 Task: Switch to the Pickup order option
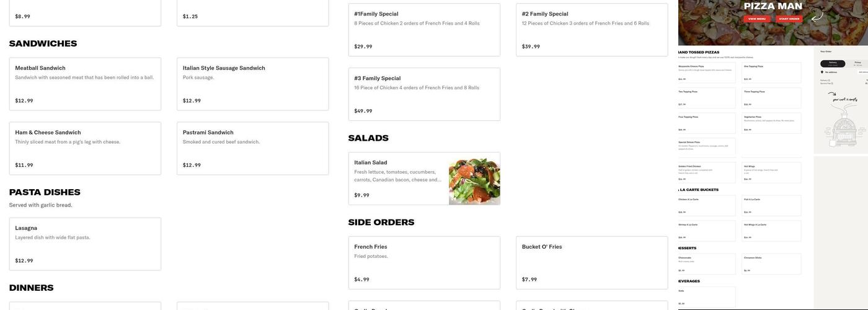tap(857, 64)
